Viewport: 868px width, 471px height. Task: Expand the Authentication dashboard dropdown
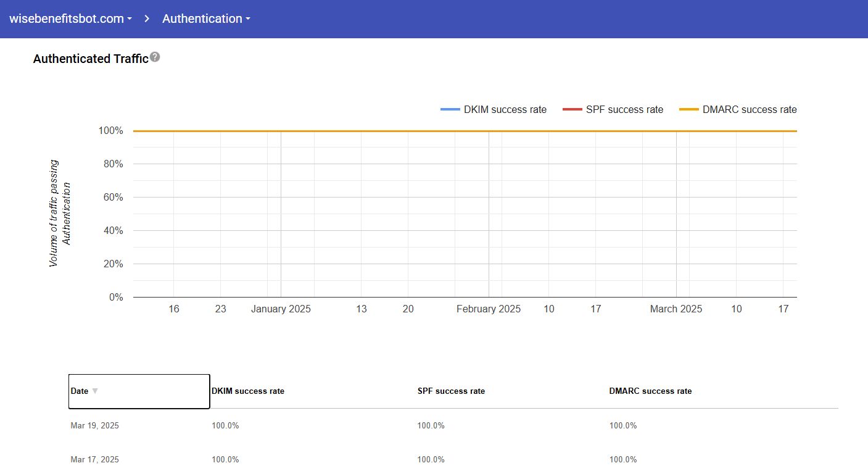206,19
